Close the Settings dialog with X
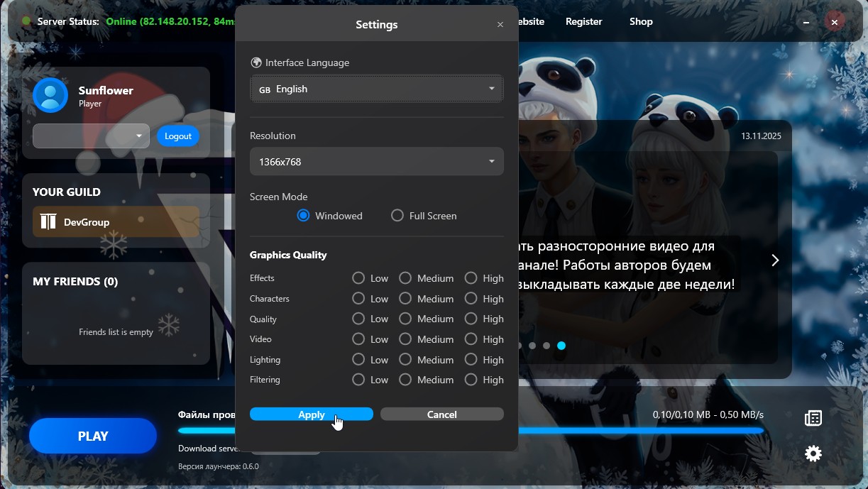Screen dimensions: 868x489 [x=500, y=25]
